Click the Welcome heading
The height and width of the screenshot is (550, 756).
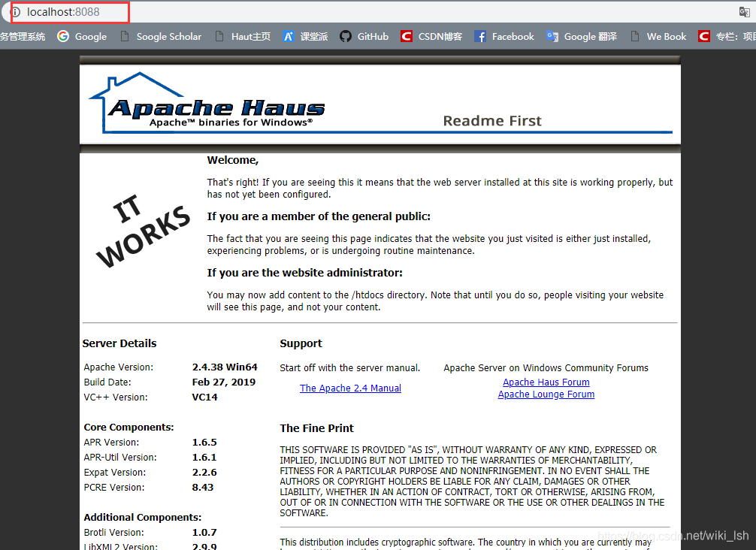233,160
